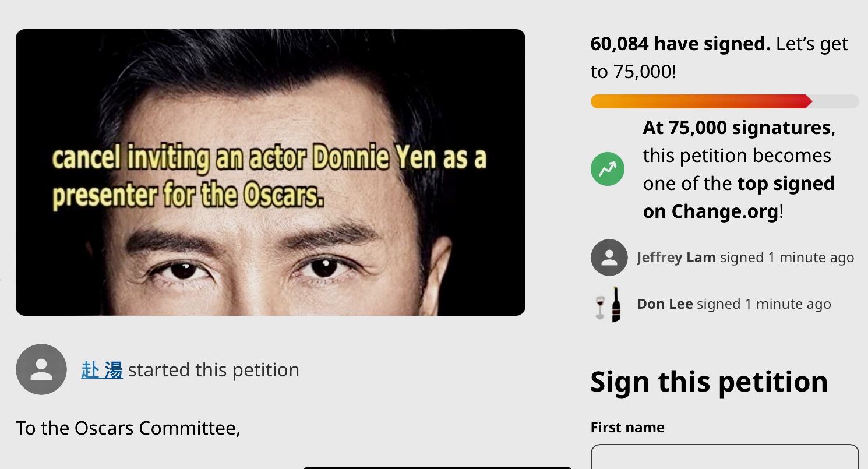Click the petition starter's gray avatar icon

pyautogui.click(x=41, y=369)
